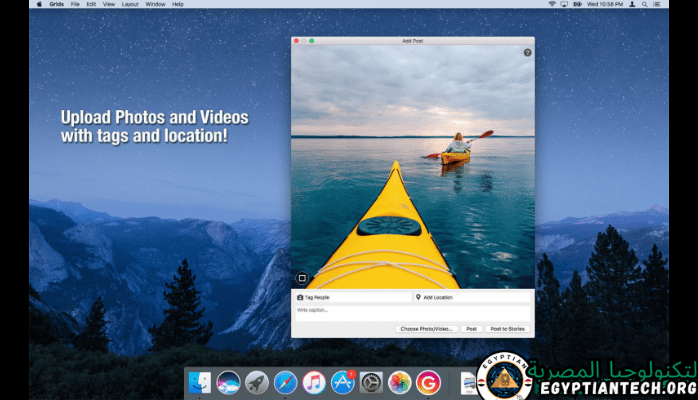Open the Grids app menu
The height and width of the screenshot is (400, 698).
tap(55, 4)
